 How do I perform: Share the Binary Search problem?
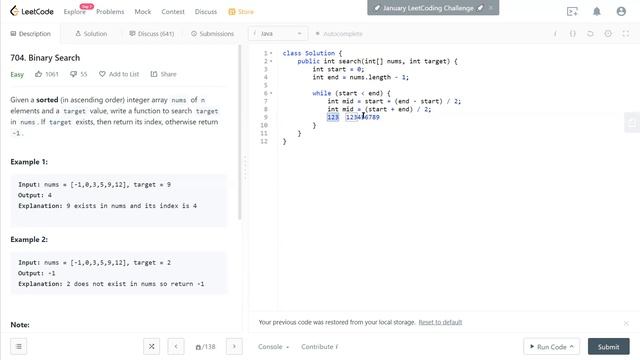pyautogui.click(x=163, y=74)
